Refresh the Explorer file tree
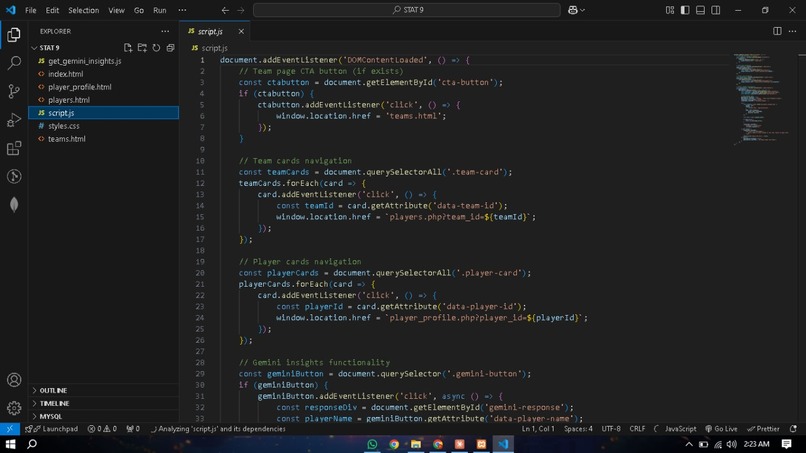 pyautogui.click(x=156, y=48)
